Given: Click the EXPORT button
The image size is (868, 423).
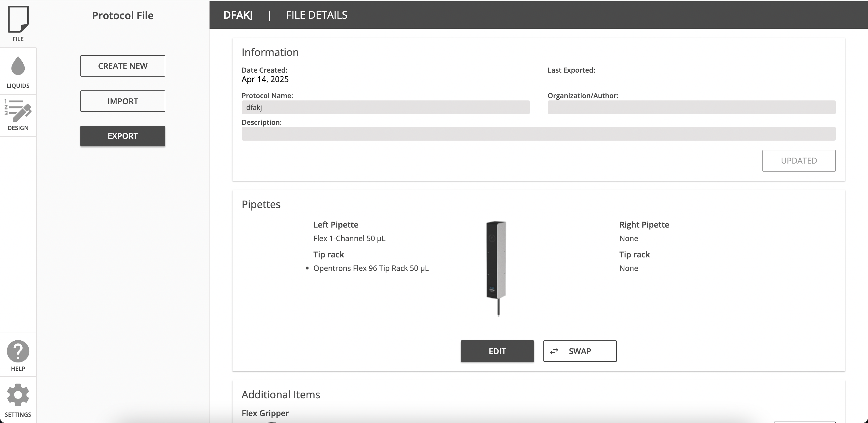Looking at the screenshot, I should pos(123,136).
